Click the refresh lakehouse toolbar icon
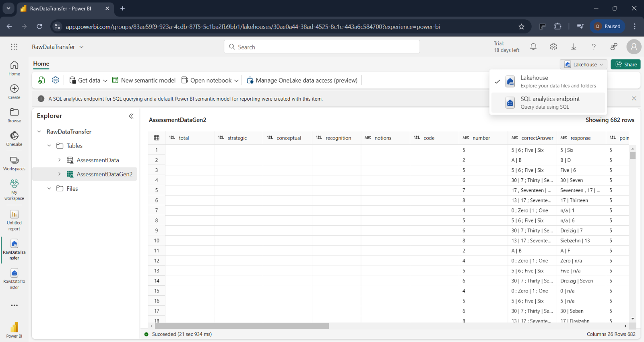 [41, 80]
